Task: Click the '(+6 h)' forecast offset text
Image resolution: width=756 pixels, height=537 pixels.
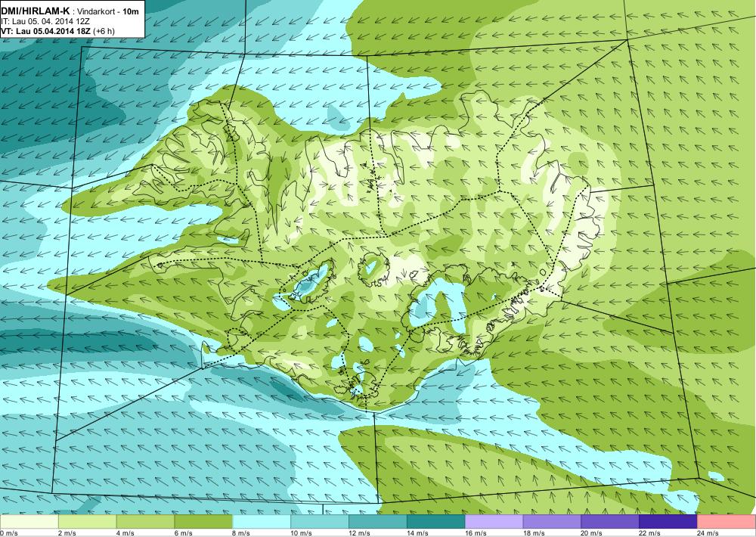Action: pos(104,31)
